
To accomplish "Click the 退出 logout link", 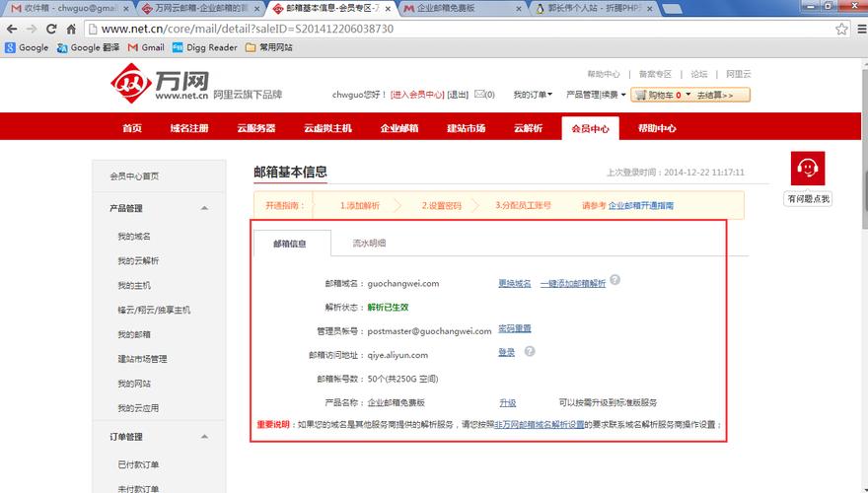I will tap(458, 95).
